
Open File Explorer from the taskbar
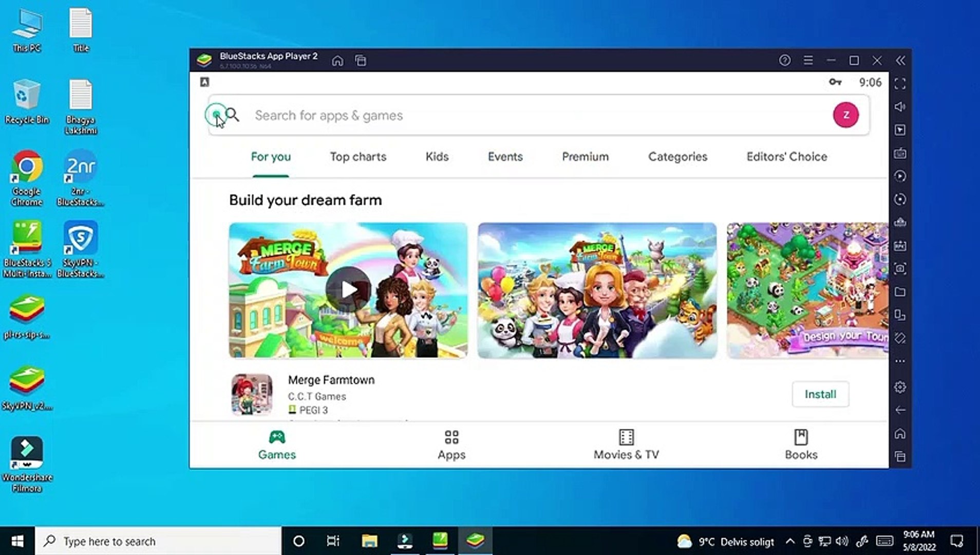click(369, 541)
